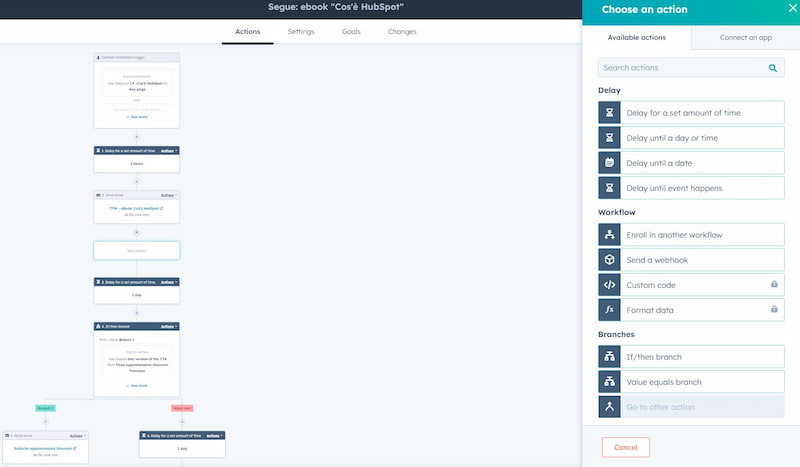Click plus connector below first Send email card
800x467 pixels.
(x=136, y=232)
